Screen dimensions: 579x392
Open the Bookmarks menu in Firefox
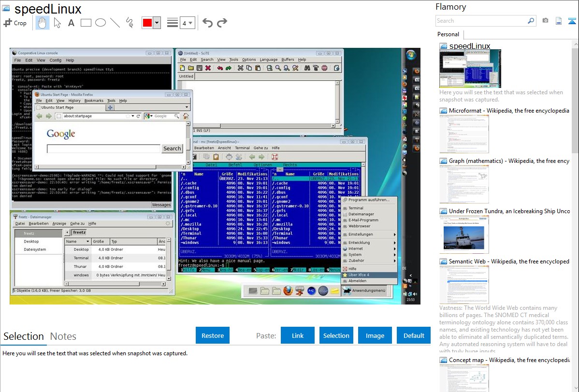click(x=94, y=101)
